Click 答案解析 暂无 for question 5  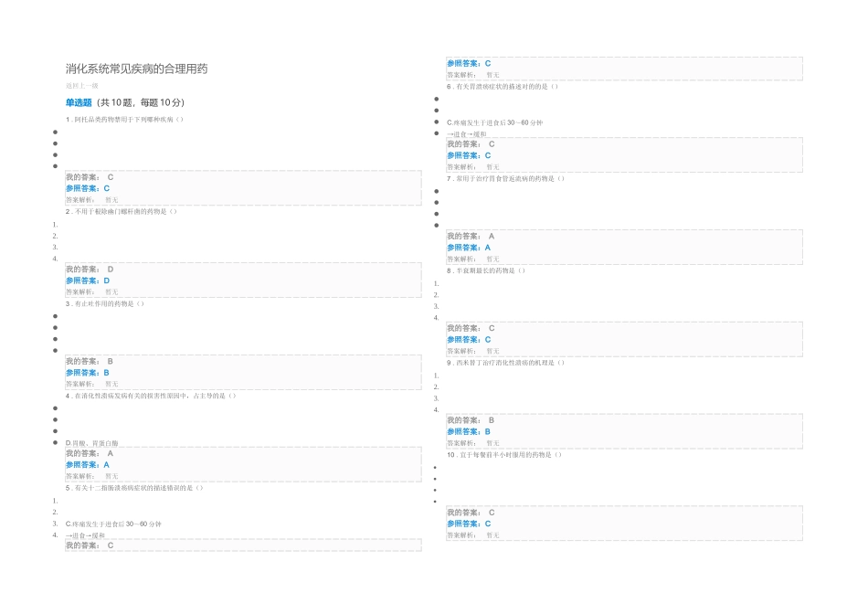pyautogui.click(x=473, y=75)
